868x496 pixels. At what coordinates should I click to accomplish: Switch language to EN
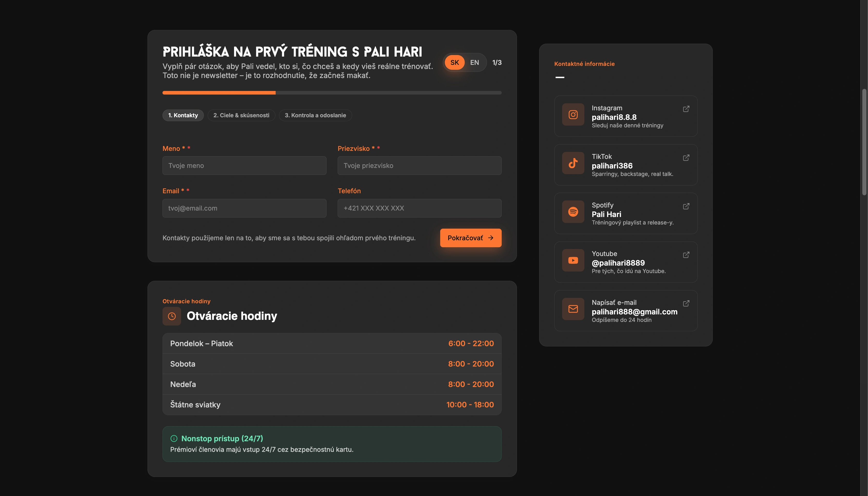tap(474, 62)
